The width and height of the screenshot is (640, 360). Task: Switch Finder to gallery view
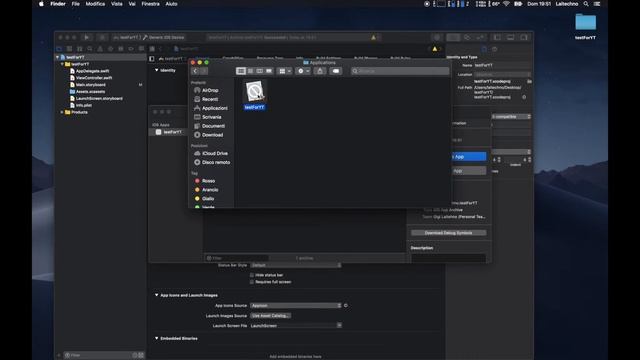[x=269, y=71]
